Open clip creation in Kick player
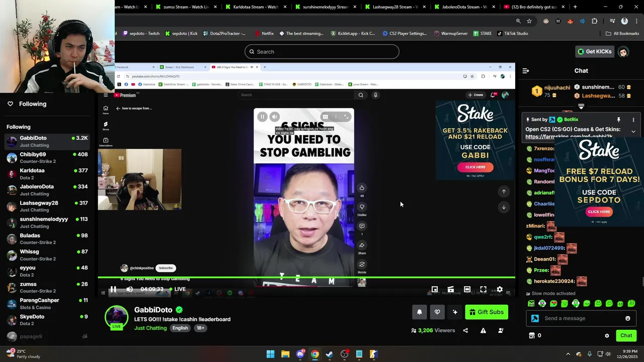Viewport: 644px width, 362px height. 451,289
